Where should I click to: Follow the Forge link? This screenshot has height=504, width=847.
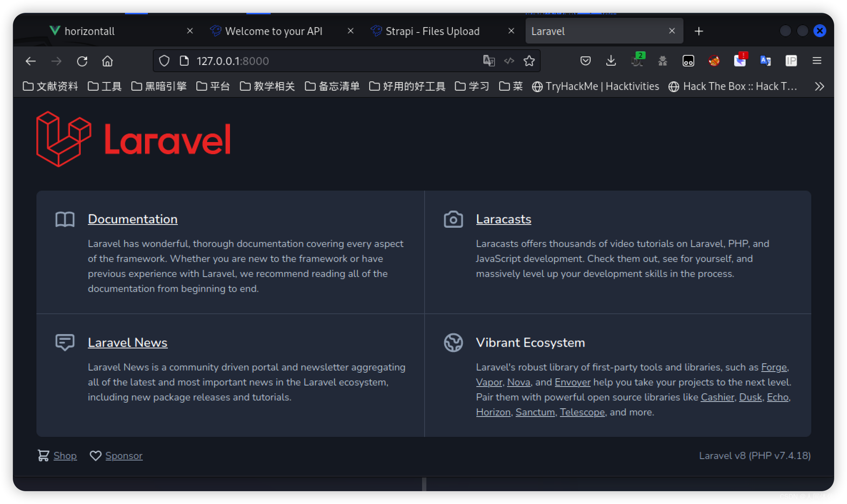tap(774, 367)
